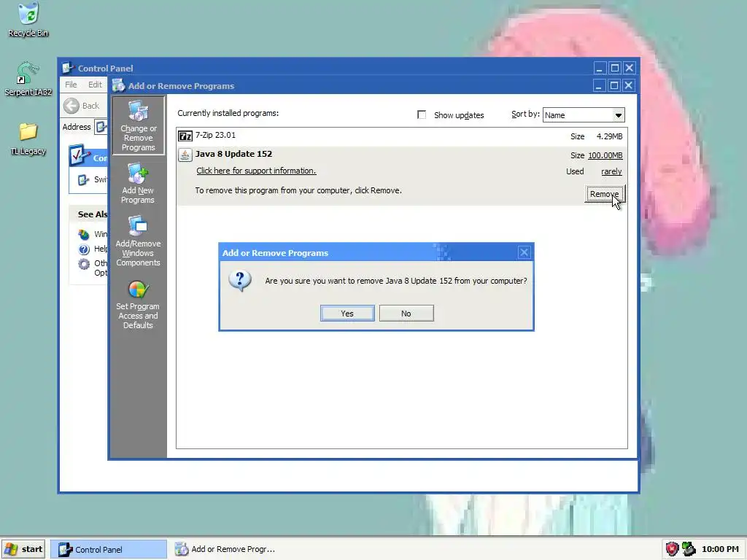This screenshot has height=560, width=747.
Task: Click Windows Update icon under See Also
Action: click(84, 234)
